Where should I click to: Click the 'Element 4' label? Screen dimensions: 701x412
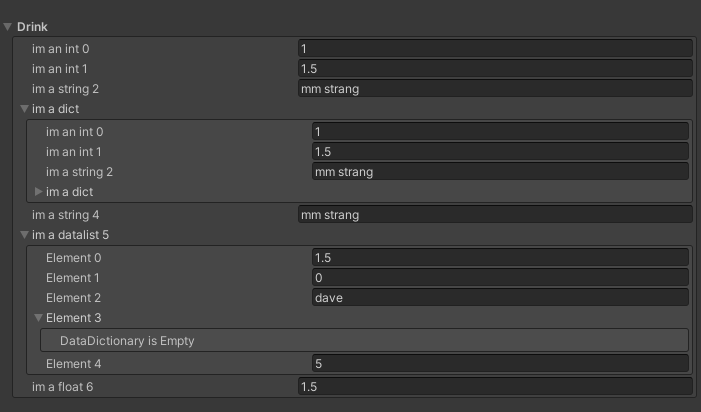pyautogui.click(x=73, y=364)
